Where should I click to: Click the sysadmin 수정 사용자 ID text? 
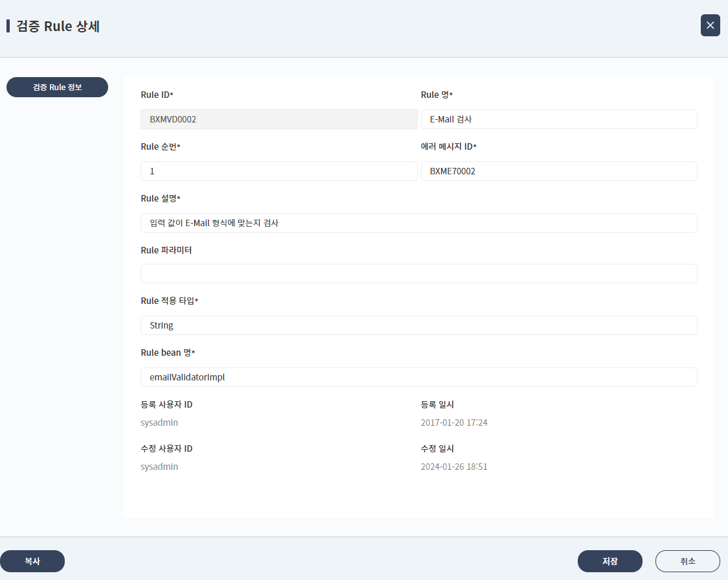(x=159, y=467)
